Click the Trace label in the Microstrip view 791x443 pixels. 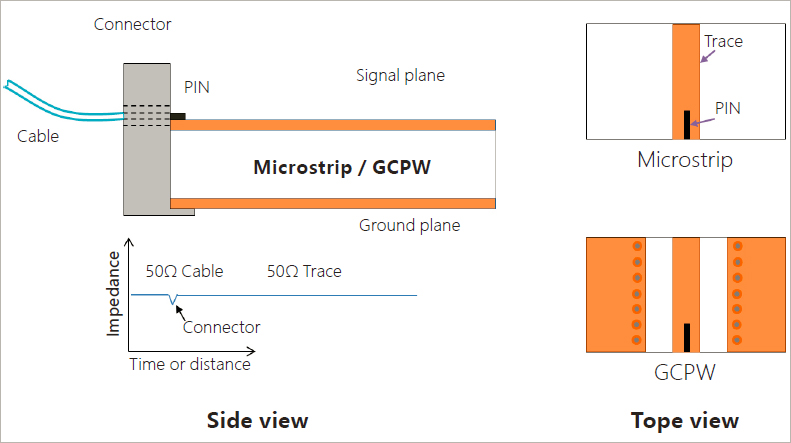(723, 41)
